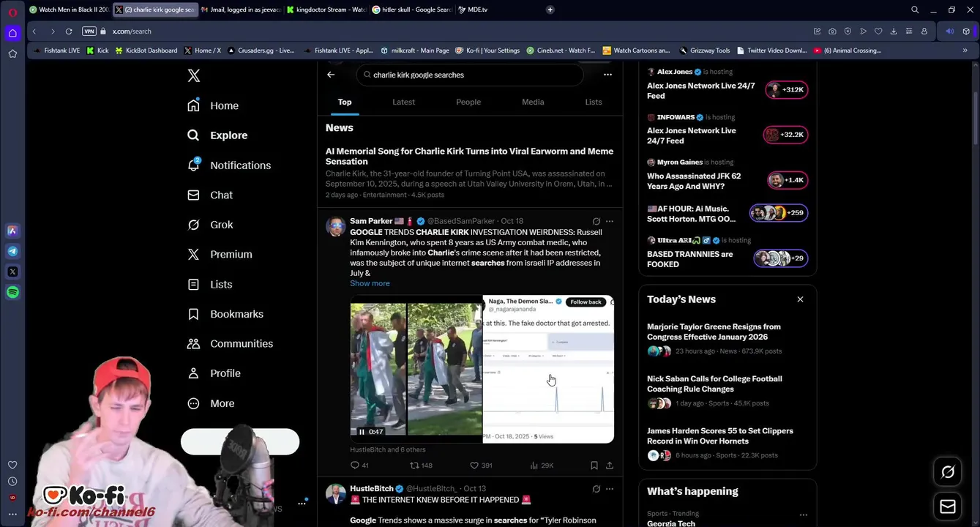Switch to hitler skull Google Search tab
This screenshot has height=527, width=980.
[x=412, y=10]
